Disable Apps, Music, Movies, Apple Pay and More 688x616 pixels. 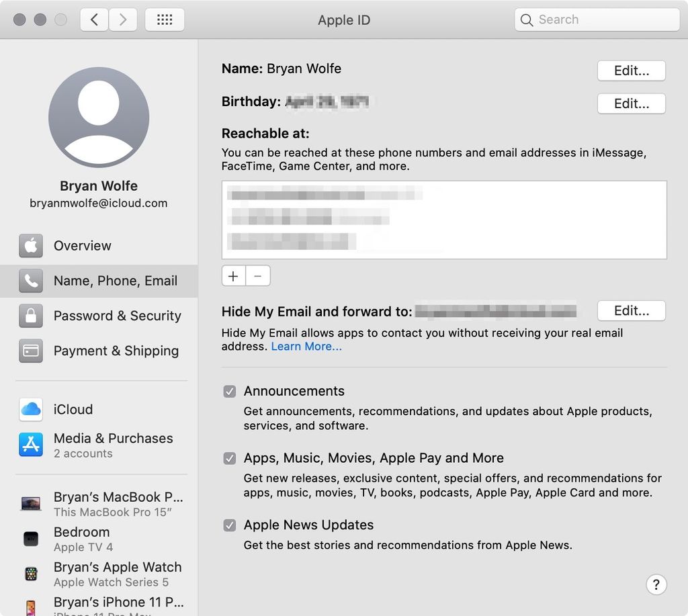click(229, 458)
